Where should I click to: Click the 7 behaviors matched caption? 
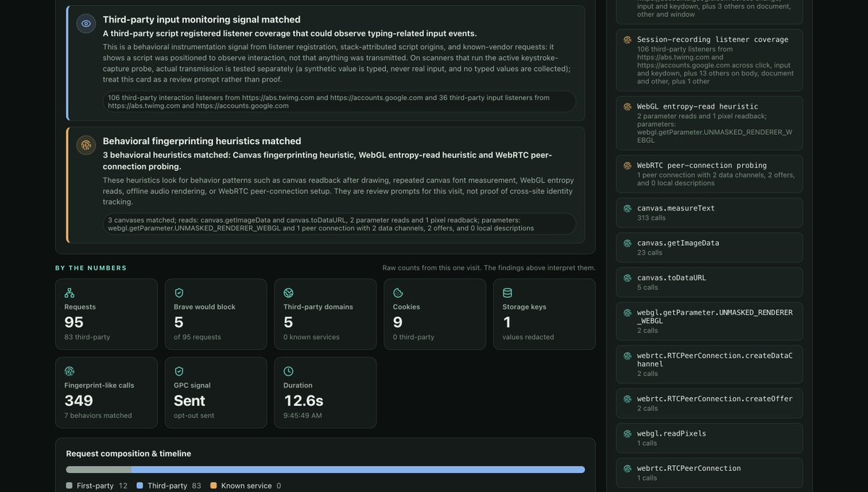pos(98,415)
